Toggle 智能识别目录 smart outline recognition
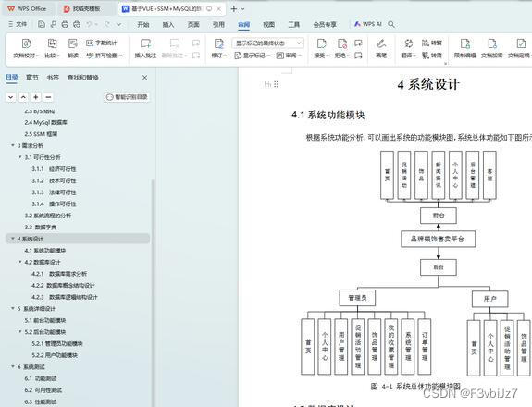 pos(127,97)
